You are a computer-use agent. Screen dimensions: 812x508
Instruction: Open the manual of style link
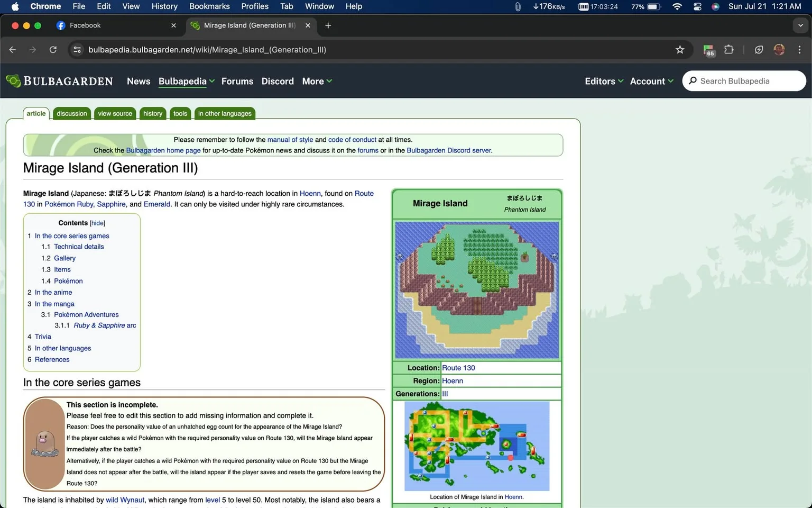coord(290,140)
